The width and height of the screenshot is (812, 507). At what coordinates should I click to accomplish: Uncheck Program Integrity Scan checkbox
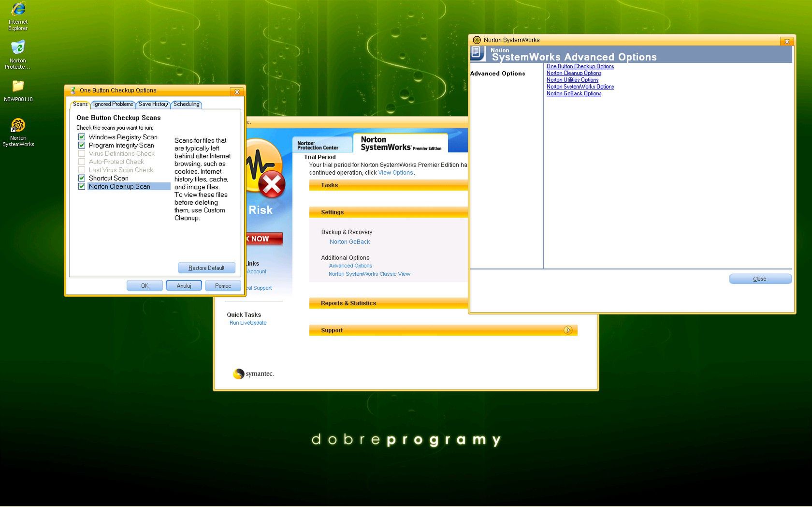[82, 145]
